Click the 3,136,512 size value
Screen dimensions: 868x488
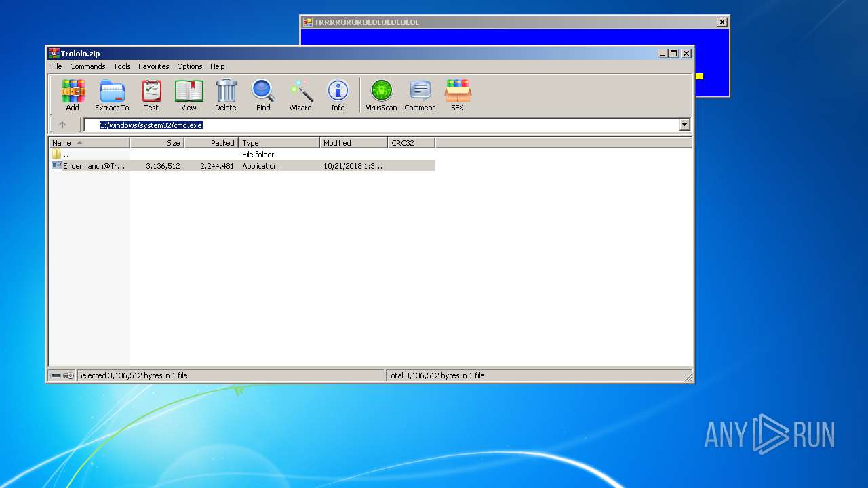[x=163, y=166]
